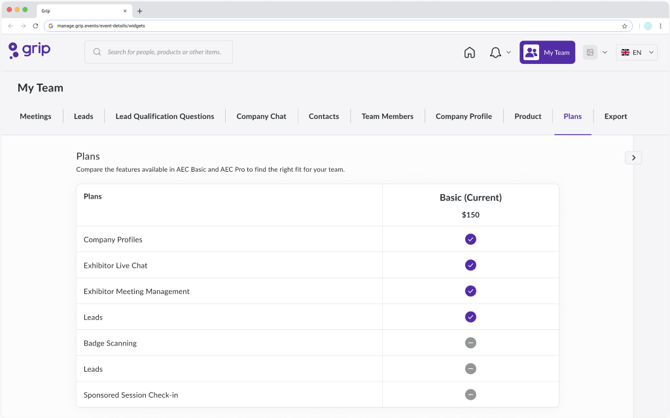
Task: Expand the side panel chevron
Action: 633,158
